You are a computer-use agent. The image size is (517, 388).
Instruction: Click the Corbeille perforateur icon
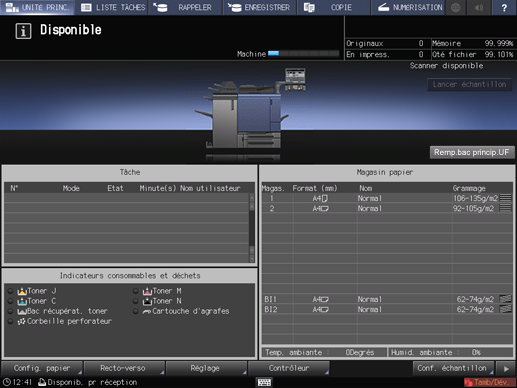[x=22, y=321]
